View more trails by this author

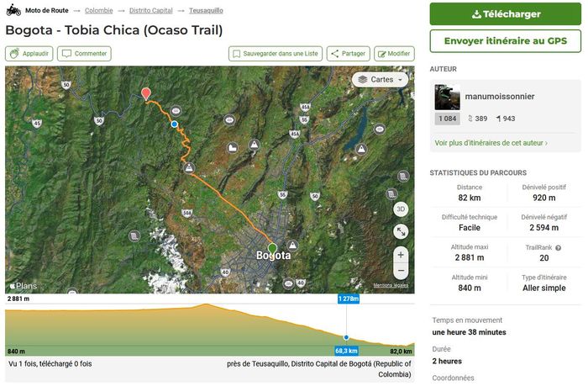[491, 143]
